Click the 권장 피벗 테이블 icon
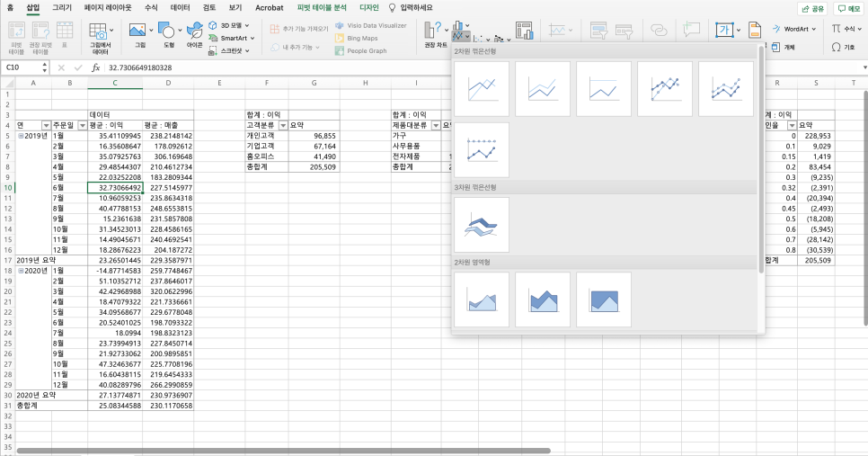 (40, 31)
